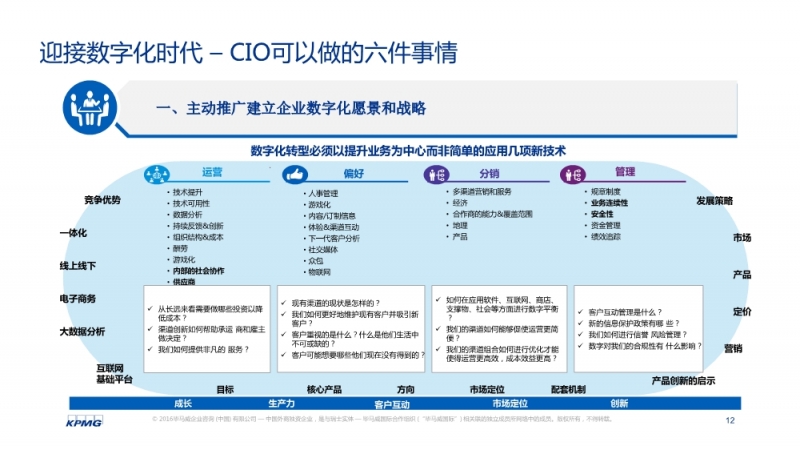Click the label 方向 above the blue bar
The image size is (800, 450).
pos(406,390)
